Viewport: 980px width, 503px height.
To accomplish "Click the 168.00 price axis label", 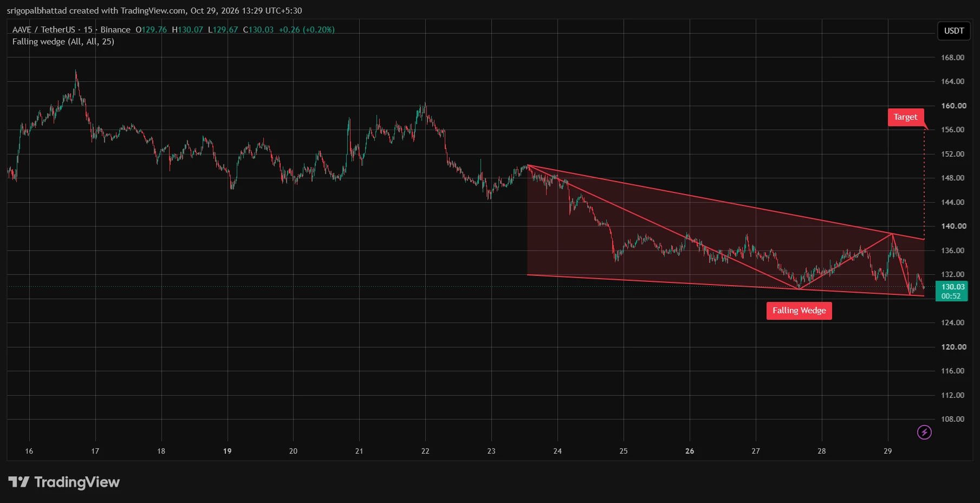I will pyautogui.click(x=952, y=57).
